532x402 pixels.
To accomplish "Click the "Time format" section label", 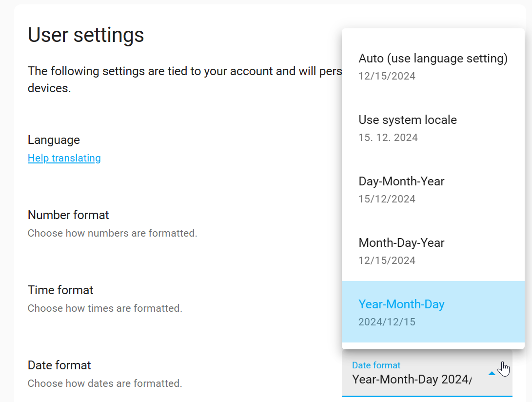I will tap(60, 290).
